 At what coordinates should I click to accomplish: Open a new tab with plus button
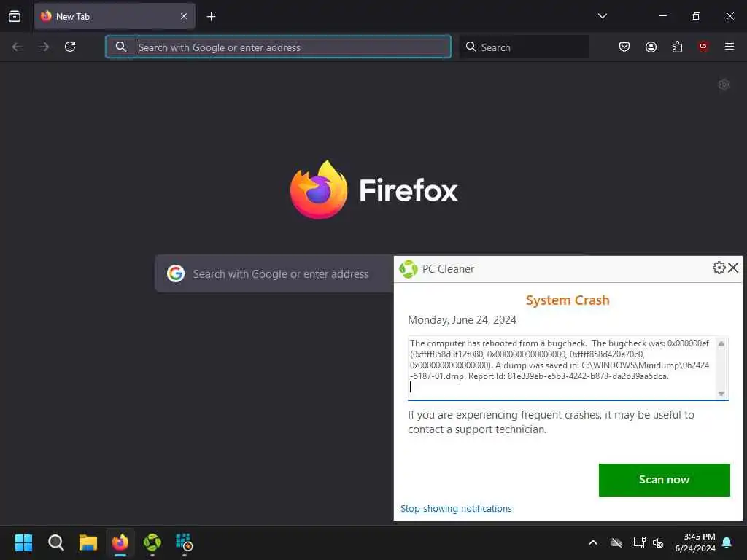tap(211, 17)
